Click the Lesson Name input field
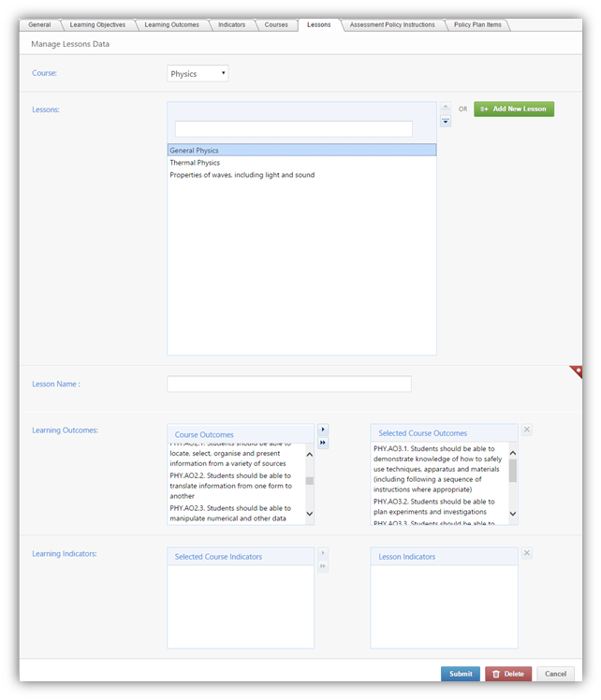Screen dimensions: 601x700 point(289,384)
